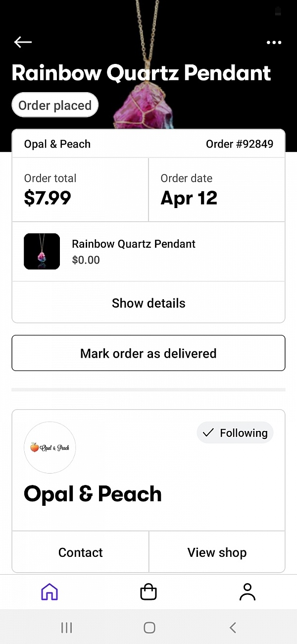
Task: Go to the Home tab
Action: (49, 591)
